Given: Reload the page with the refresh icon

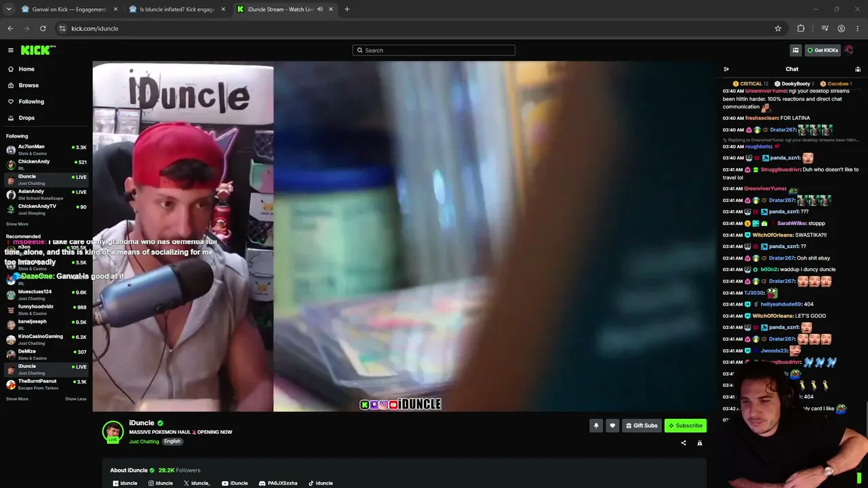Looking at the screenshot, I should coord(43,28).
